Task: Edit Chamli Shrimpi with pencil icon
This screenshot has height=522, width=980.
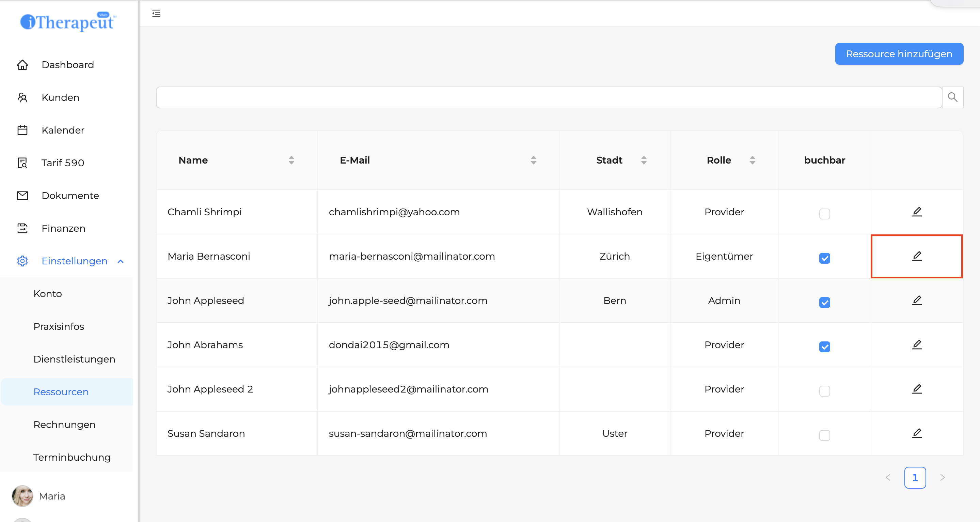Action: coord(916,212)
